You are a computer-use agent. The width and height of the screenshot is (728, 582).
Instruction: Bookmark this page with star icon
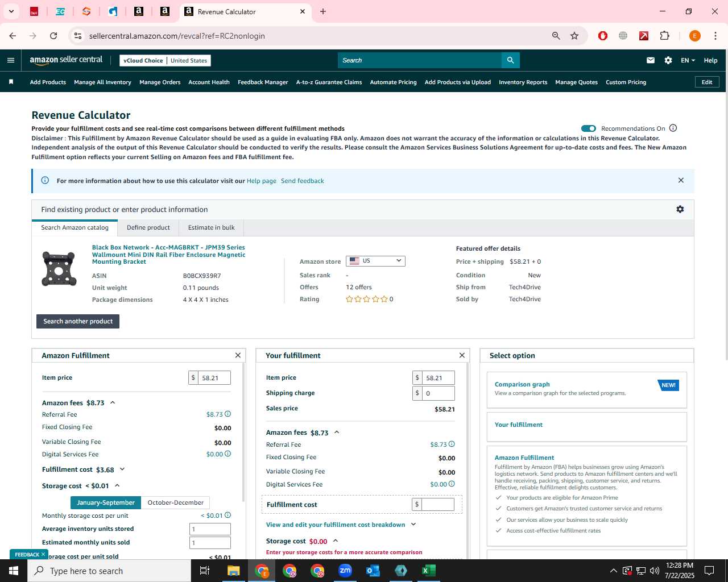click(574, 36)
